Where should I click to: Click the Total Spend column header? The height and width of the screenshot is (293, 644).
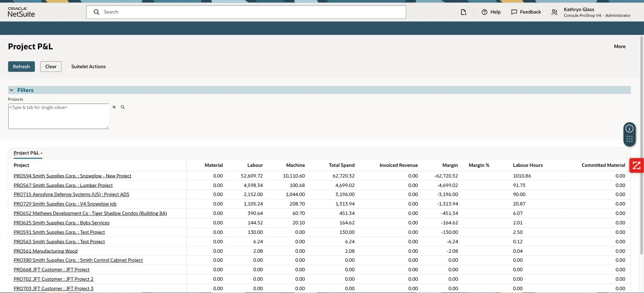click(342, 165)
